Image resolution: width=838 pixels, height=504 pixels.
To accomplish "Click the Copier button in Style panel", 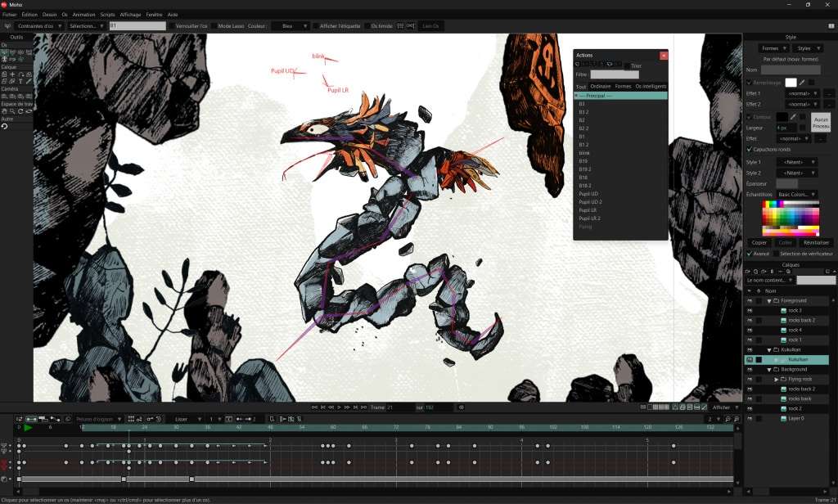I will (x=759, y=242).
